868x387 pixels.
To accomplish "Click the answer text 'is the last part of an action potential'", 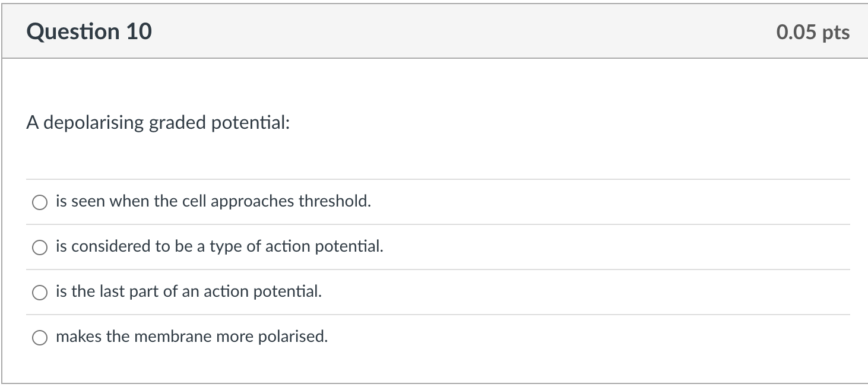I will 188,291.
